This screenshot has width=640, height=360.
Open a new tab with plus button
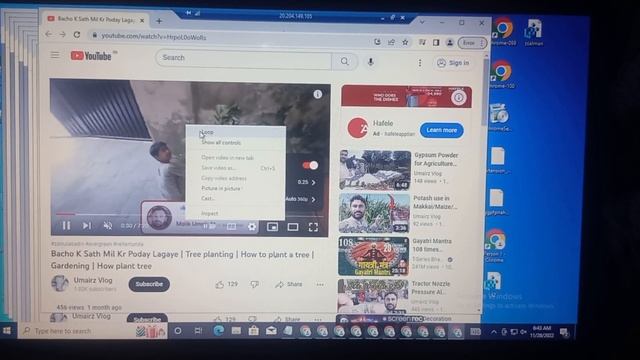159,21
